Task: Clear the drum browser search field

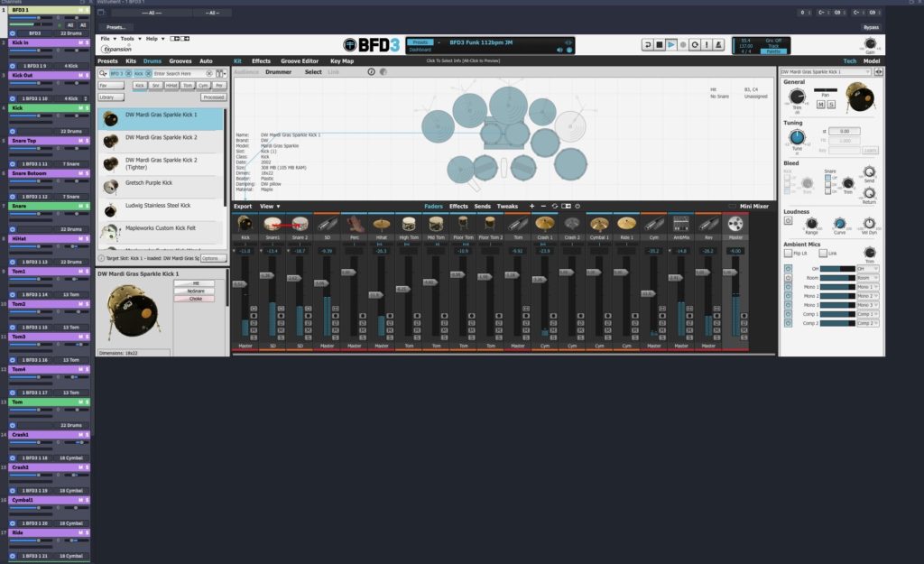Action: 208,74
